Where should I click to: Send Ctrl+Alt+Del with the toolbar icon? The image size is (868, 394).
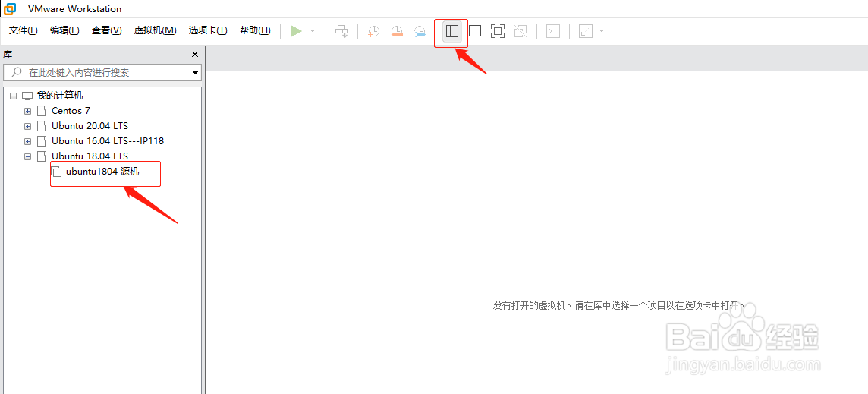pyautogui.click(x=342, y=31)
